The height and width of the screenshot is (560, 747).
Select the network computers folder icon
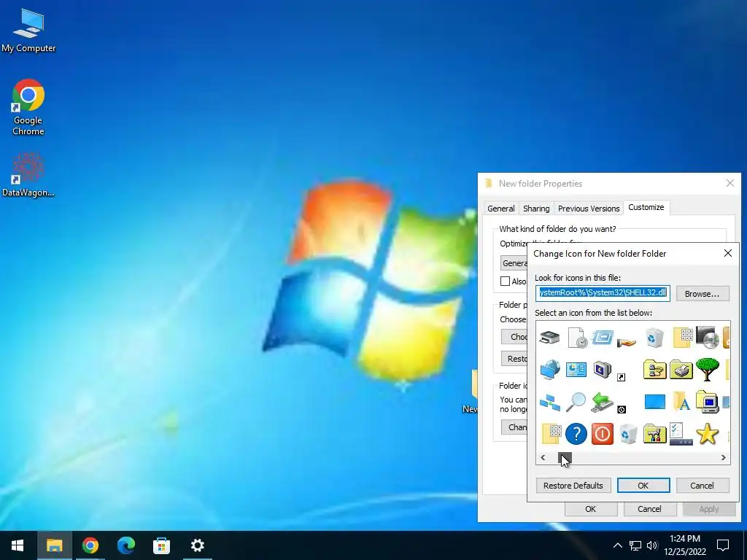[654, 370]
